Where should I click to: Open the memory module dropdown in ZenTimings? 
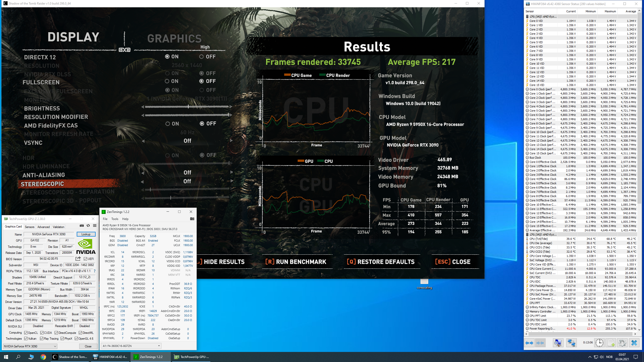[131, 346]
